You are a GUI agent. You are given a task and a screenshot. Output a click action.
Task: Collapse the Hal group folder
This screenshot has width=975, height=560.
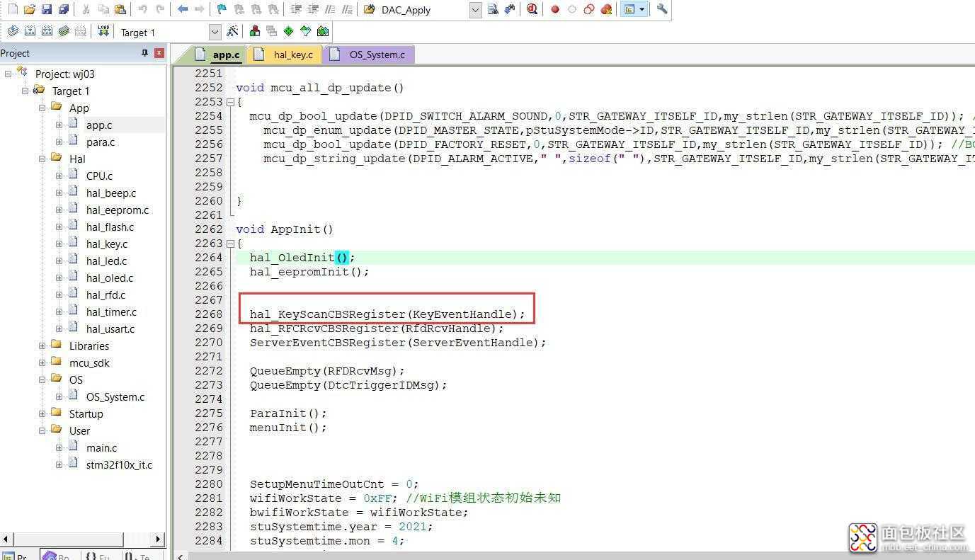click(x=42, y=159)
